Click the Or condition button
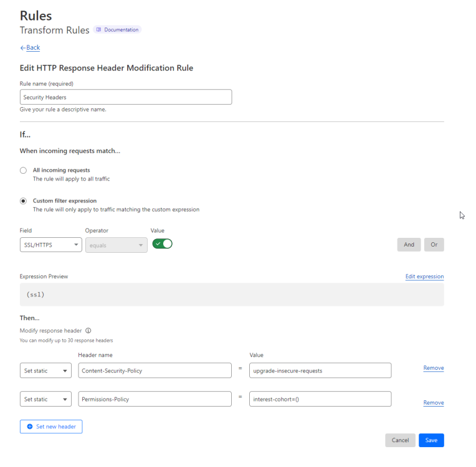 [x=434, y=245]
